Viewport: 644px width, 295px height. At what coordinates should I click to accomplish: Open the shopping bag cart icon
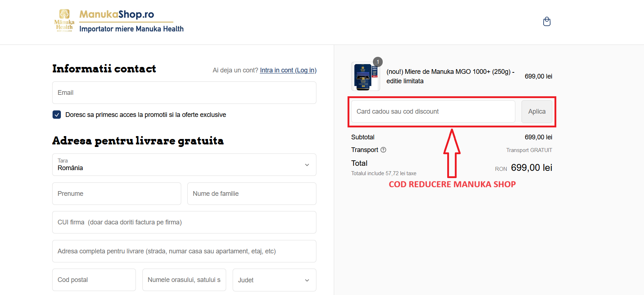pyautogui.click(x=547, y=22)
